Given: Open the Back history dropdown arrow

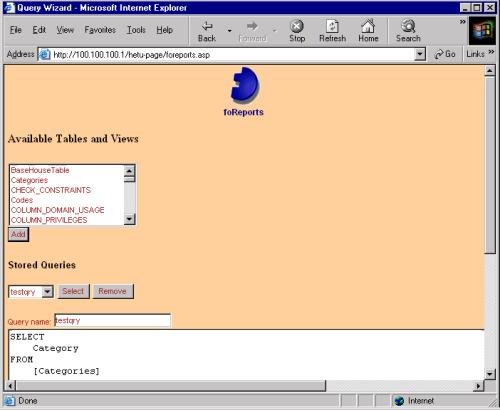Looking at the screenshot, I should tap(229, 31).
